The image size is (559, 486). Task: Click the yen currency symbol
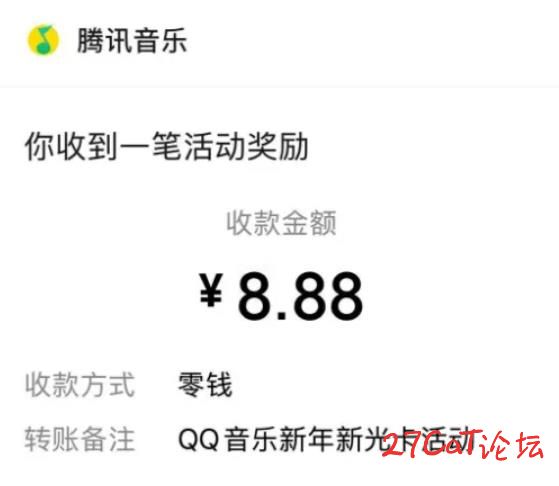click(x=211, y=290)
